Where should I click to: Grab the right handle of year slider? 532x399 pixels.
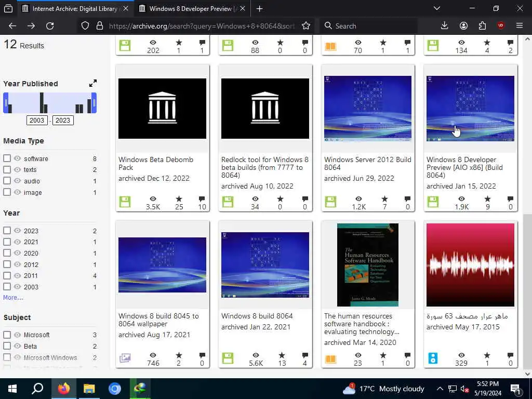pyautogui.click(x=95, y=103)
